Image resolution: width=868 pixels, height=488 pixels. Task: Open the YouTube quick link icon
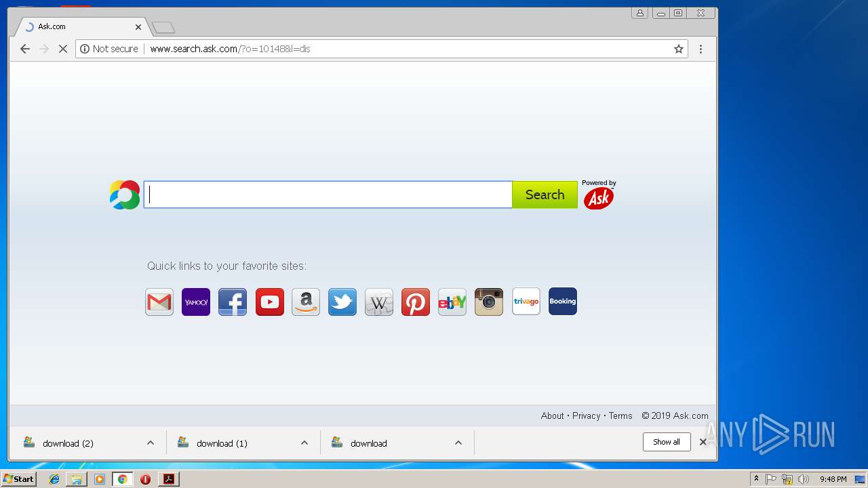pos(270,302)
